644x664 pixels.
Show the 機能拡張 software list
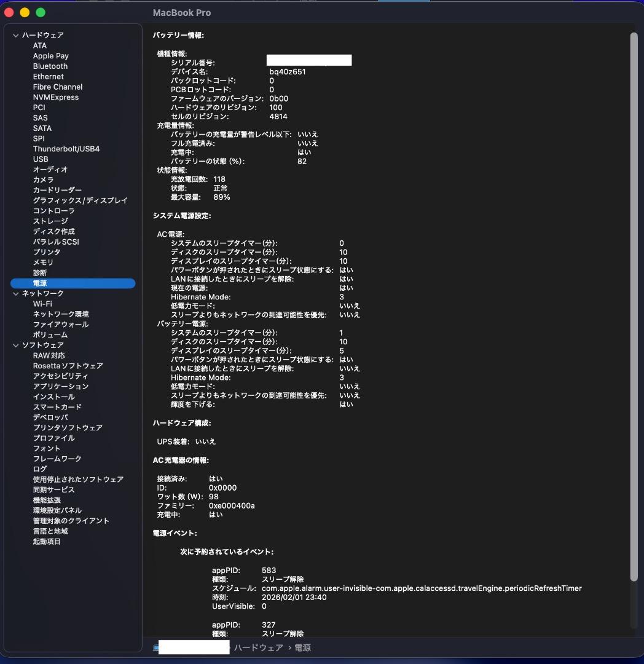click(x=47, y=500)
